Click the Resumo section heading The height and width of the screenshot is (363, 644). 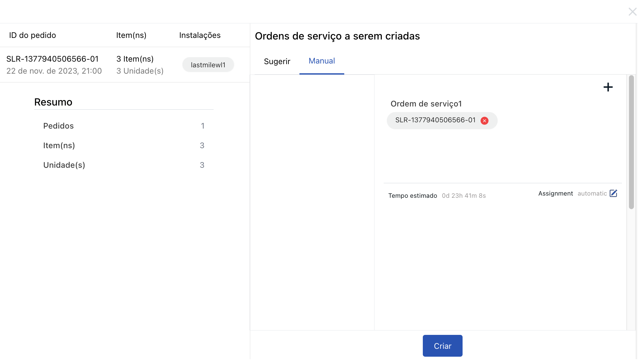point(53,102)
